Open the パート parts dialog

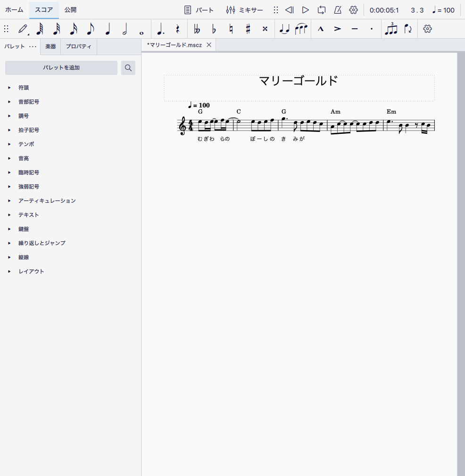[199, 10]
